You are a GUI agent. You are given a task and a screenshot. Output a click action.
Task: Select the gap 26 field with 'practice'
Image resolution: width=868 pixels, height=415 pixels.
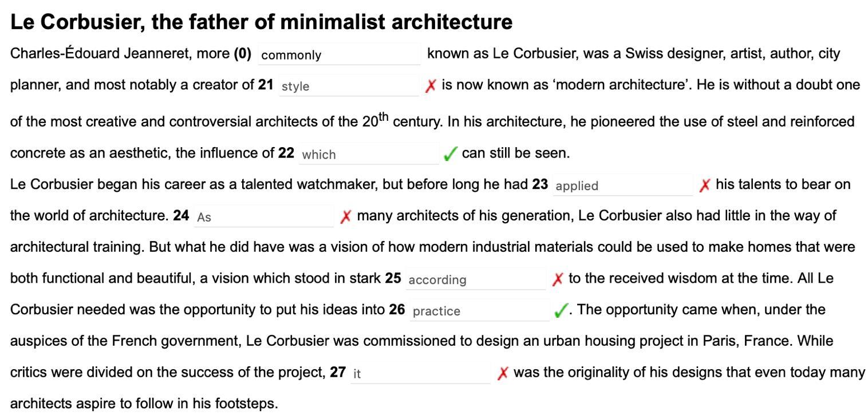(x=479, y=311)
